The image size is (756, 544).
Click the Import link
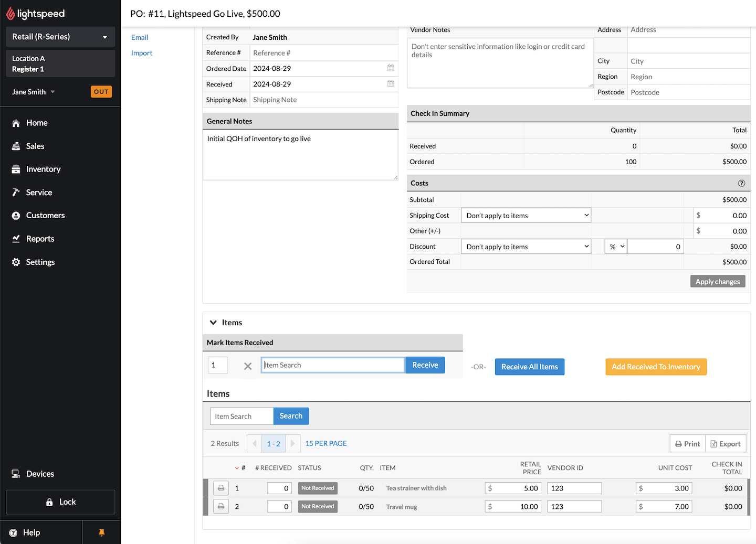click(142, 53)
